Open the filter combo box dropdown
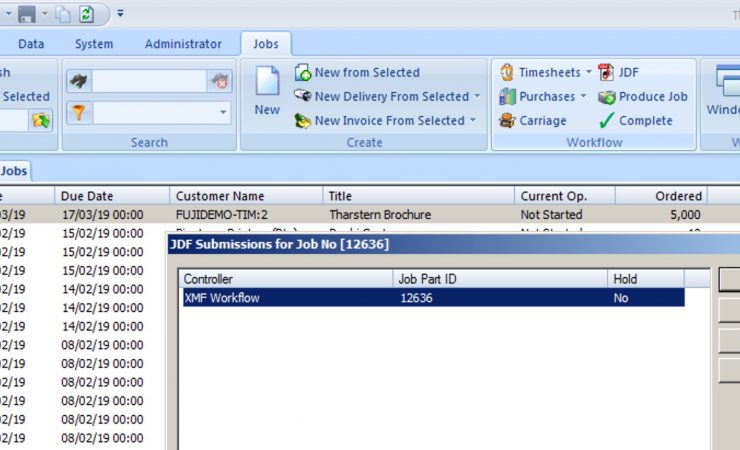 coord(222,113)
